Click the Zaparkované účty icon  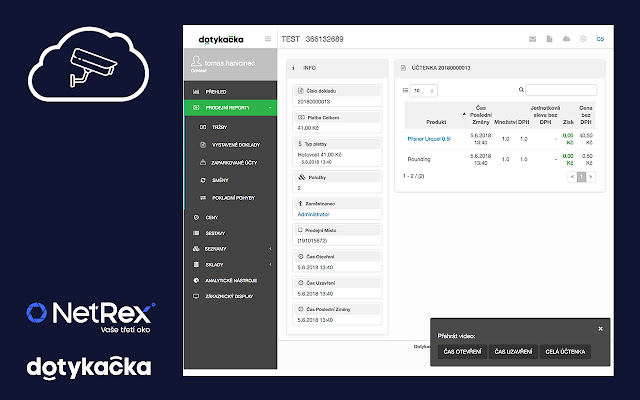203,162
